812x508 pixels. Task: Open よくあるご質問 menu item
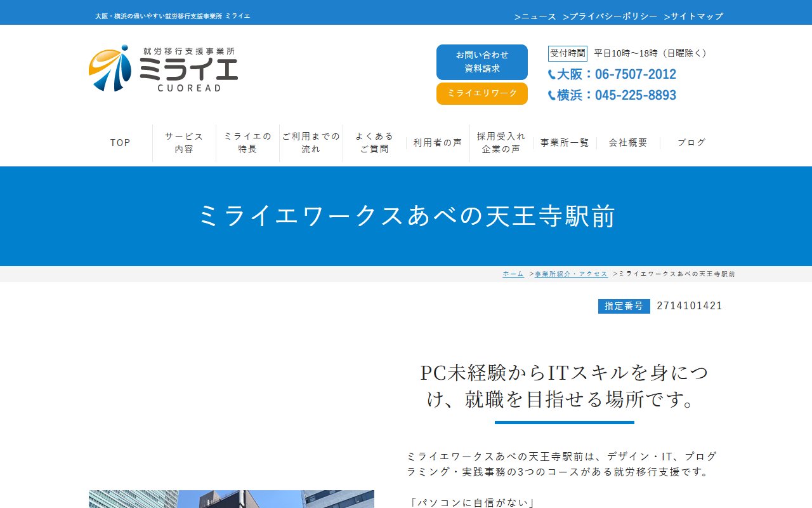tap(374, 143)
